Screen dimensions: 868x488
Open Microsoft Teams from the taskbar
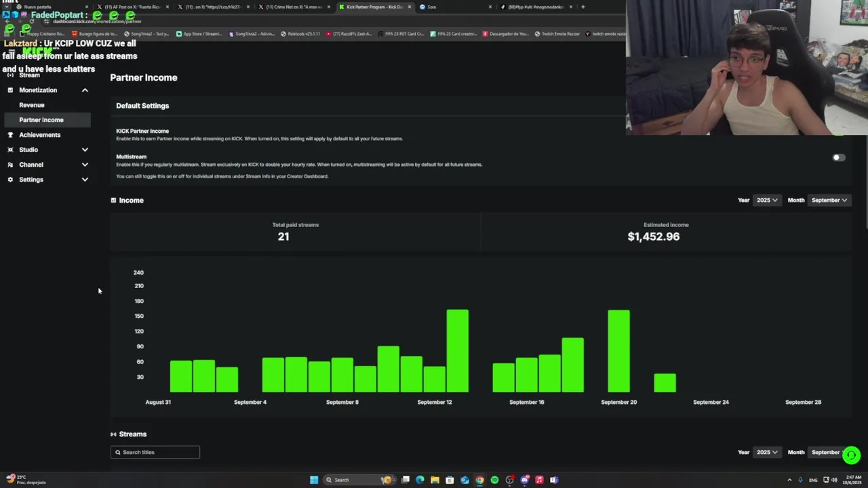[554, 480]
